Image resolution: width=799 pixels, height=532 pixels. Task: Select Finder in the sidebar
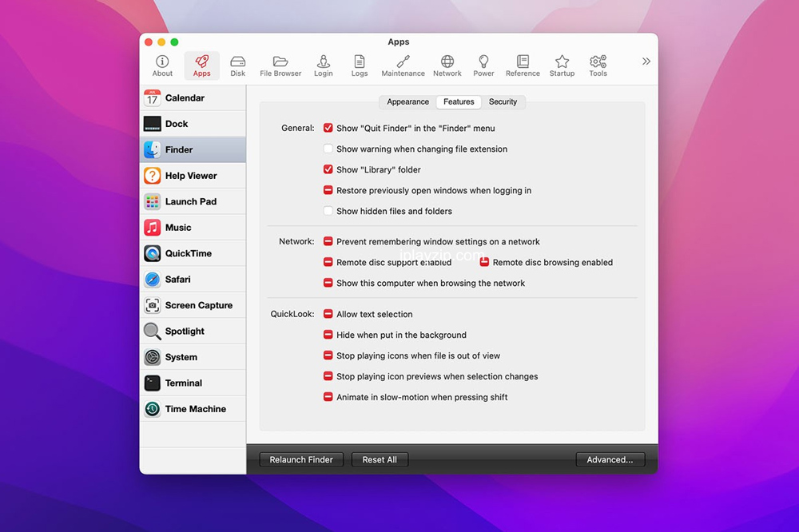[x=193, y=150]
